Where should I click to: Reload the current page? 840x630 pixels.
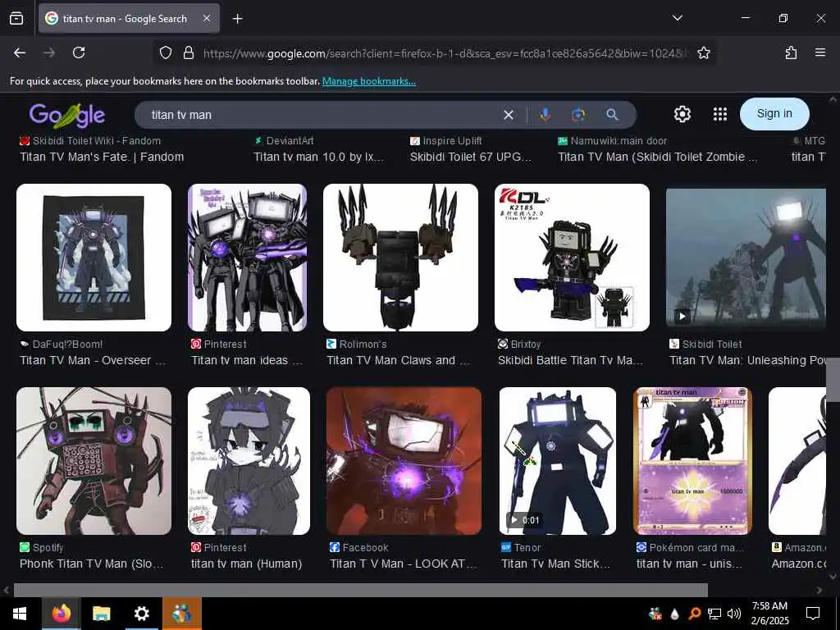pos(79,52)
